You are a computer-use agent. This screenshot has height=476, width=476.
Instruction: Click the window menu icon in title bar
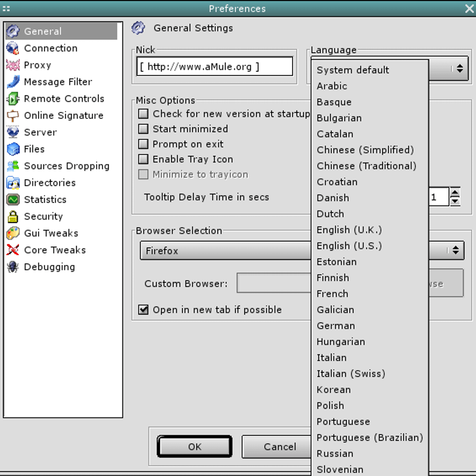tap(6, 8)
